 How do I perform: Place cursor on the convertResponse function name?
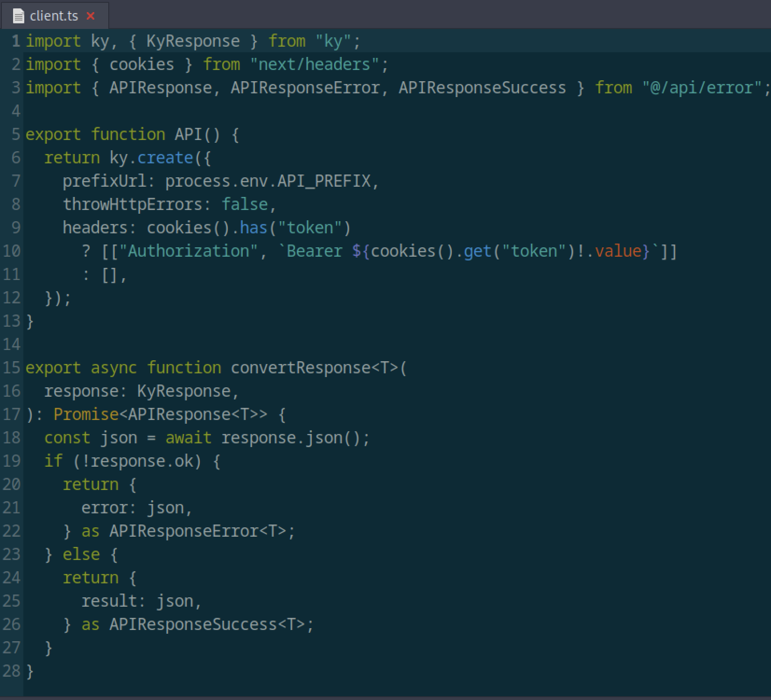pos(300,368)
